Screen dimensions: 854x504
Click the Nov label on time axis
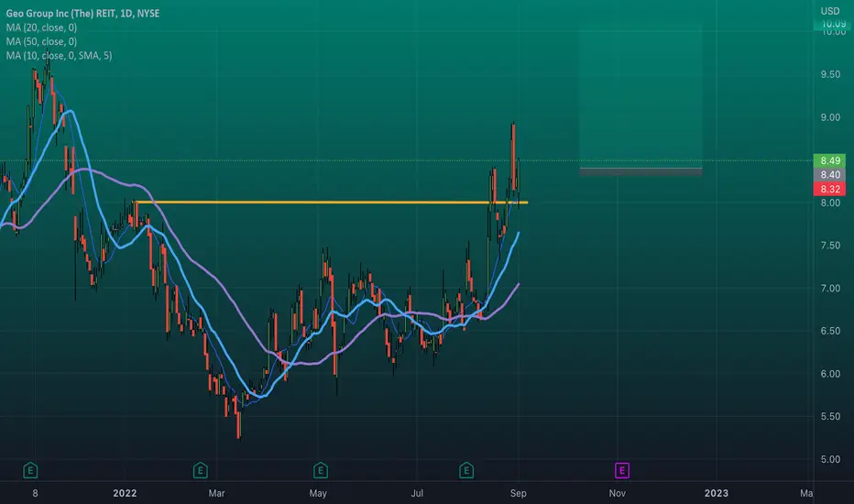tap(617, 493)
